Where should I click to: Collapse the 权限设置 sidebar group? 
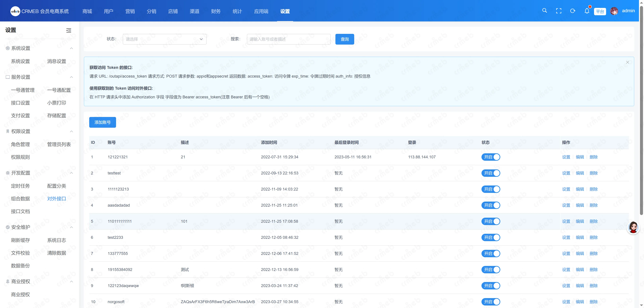71,131
